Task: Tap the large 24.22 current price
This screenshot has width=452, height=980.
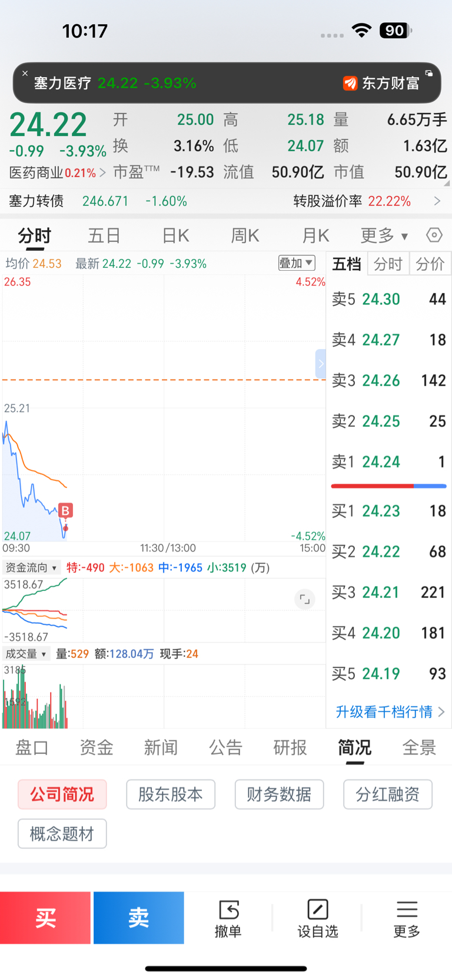Action: click(48, 125)
